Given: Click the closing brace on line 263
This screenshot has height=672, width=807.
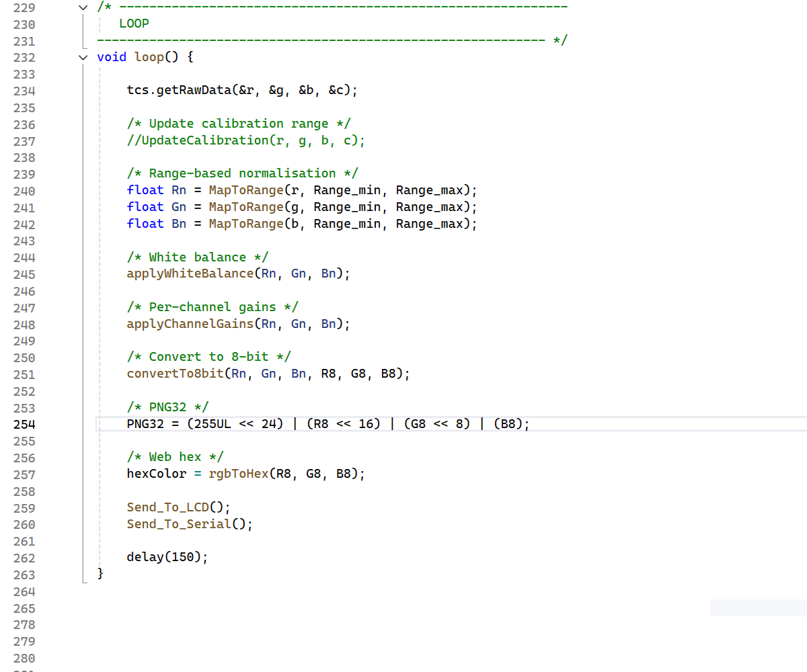Looking at the screenshot, I should tap(101, 574).
